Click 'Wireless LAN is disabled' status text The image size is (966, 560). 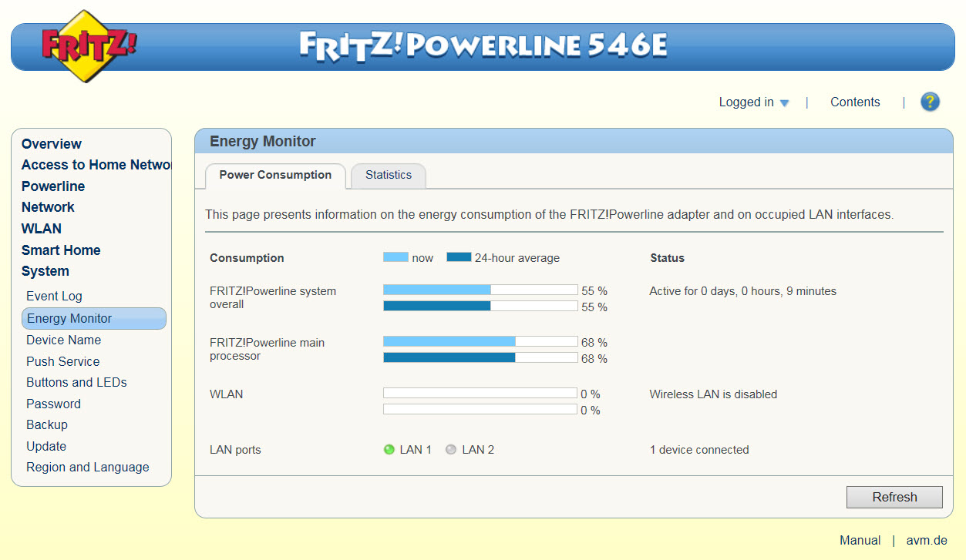tap(713, 394)
